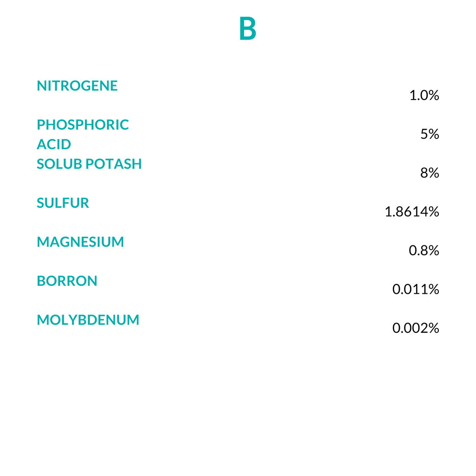Select the MOLYBDENUM label
This screenshot has width=476, height=476.
[88, 320]
